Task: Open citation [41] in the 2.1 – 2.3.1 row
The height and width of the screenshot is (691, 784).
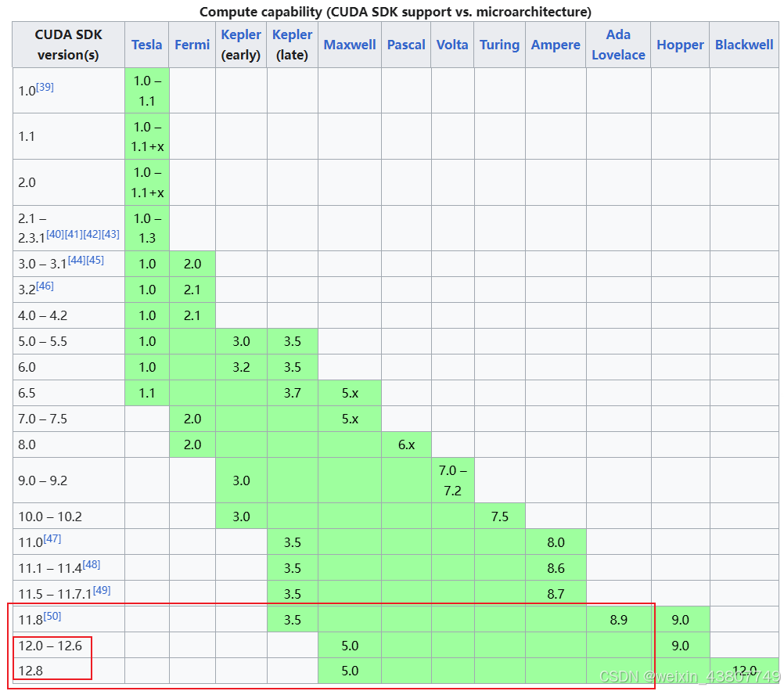Action: coord(74,234)
